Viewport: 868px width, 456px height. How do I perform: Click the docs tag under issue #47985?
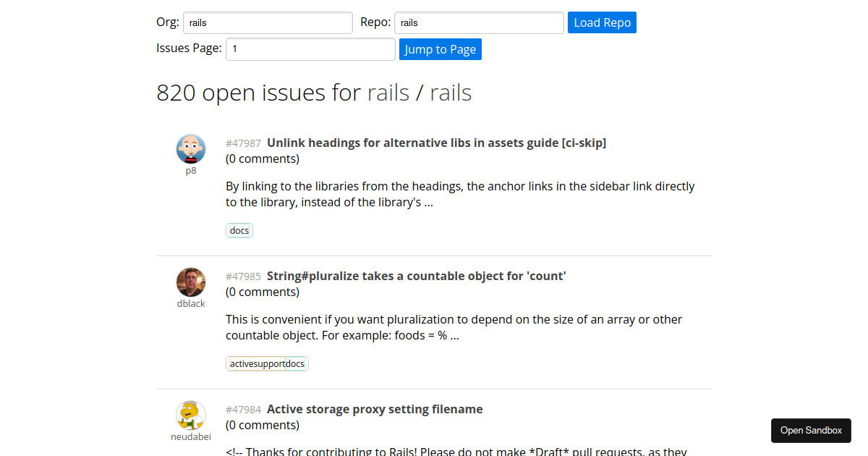point(297,363)
